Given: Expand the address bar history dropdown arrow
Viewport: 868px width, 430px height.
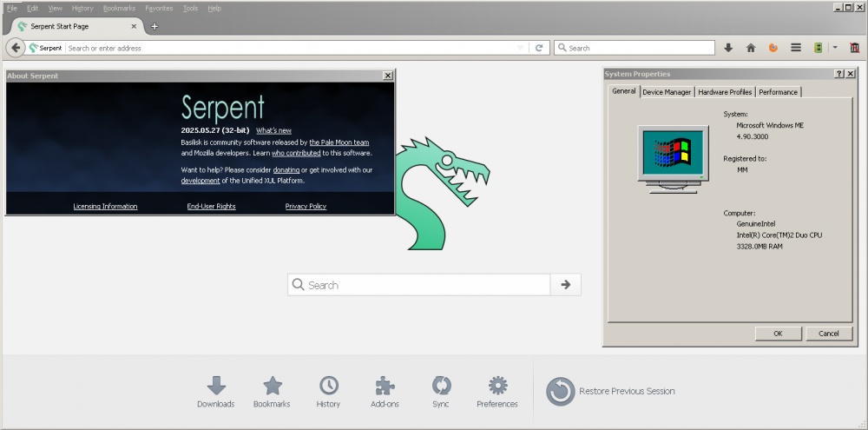Looking at the screenshot, I should [520, 48].
